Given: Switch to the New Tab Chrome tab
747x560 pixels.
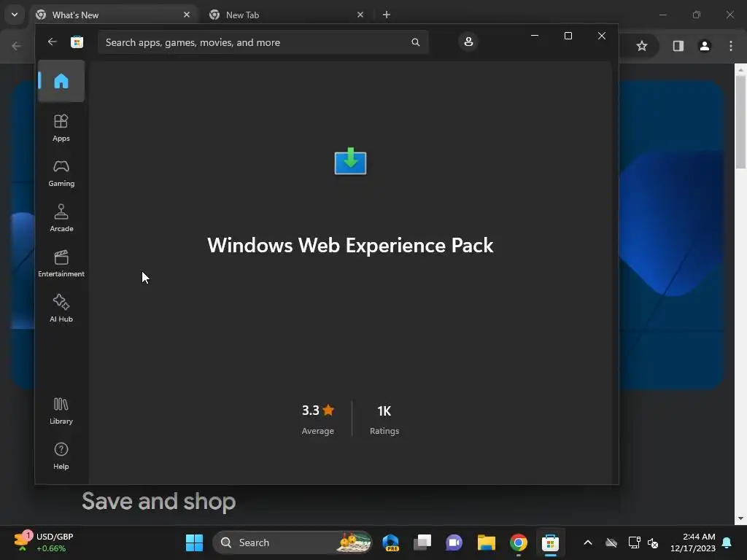Looking at the screenshot, I should coord(287,15).
